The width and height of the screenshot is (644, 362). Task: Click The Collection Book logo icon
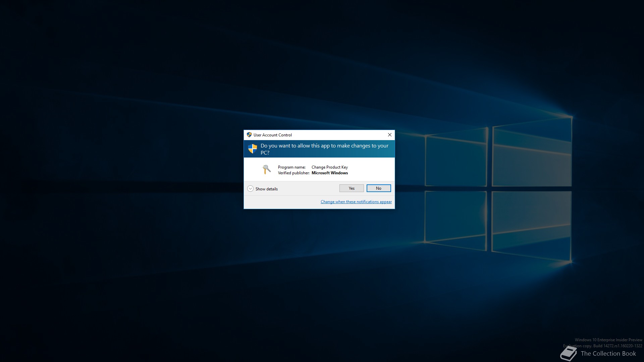pos(569,354)
